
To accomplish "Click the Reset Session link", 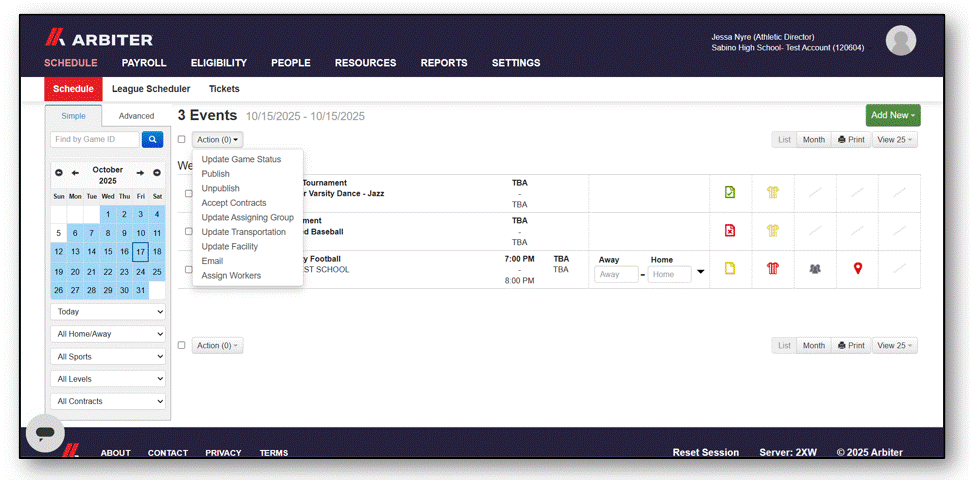I will pyautogui.click(x=706, y=452).
